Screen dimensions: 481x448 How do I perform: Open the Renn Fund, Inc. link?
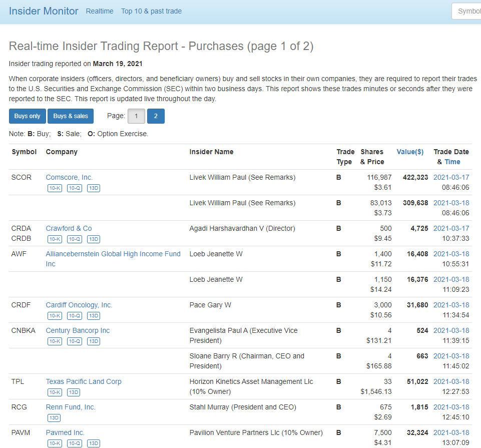[x=71, y=407]
